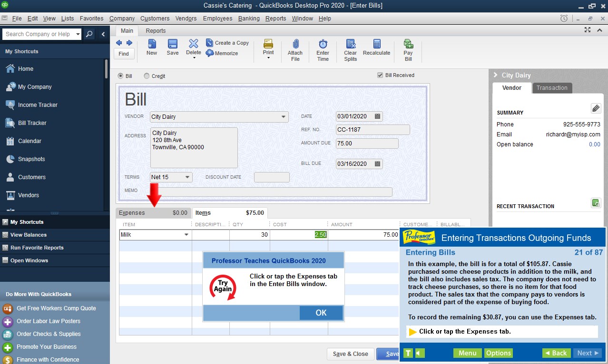This screenshot has height=364, width=608.
Task: Click the Recalculate calculator icon
Action: (x=377, y=44)
